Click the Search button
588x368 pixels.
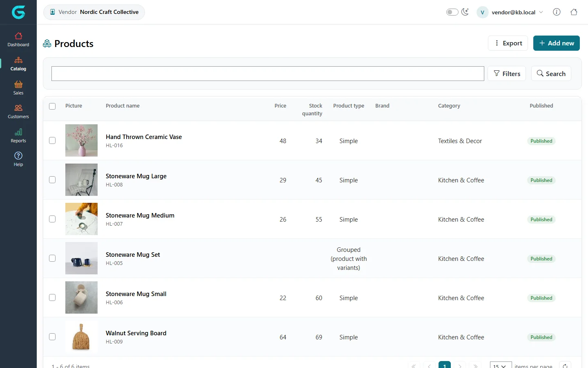coord(551,74)
